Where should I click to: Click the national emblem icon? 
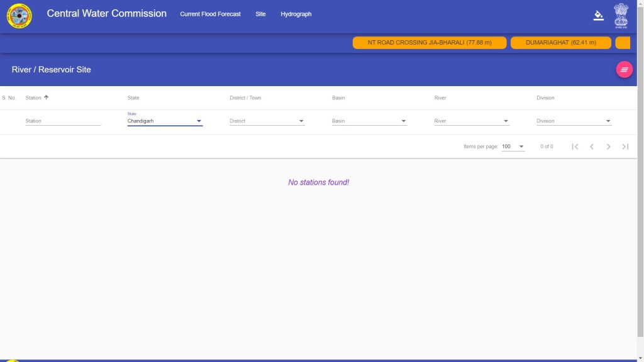[621, 15]
